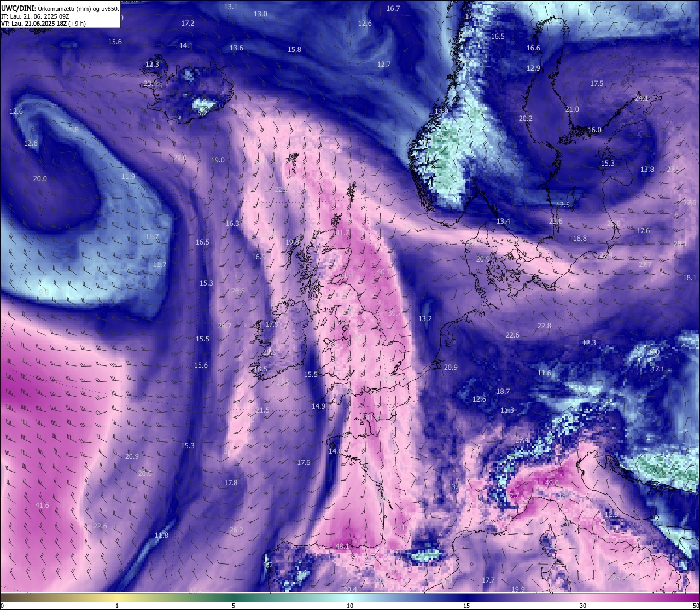Select the 26.2 value label

pyautogui.click(x=236, y=530)
